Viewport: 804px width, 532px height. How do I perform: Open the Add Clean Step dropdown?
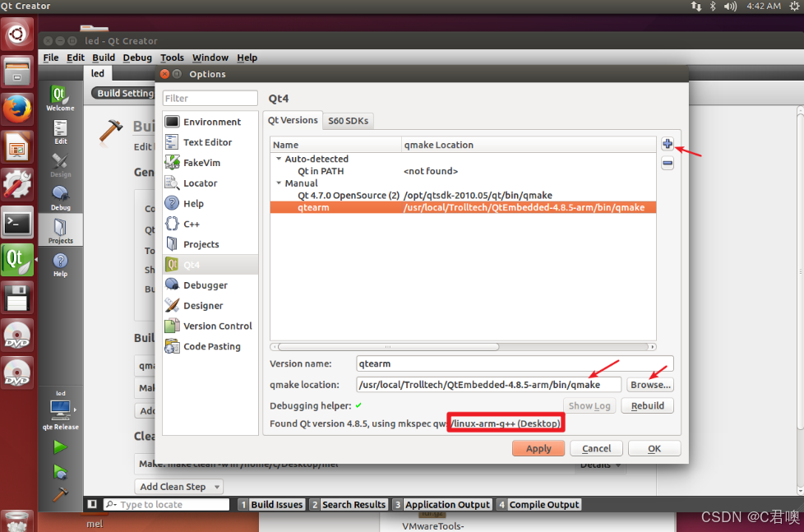179,486
